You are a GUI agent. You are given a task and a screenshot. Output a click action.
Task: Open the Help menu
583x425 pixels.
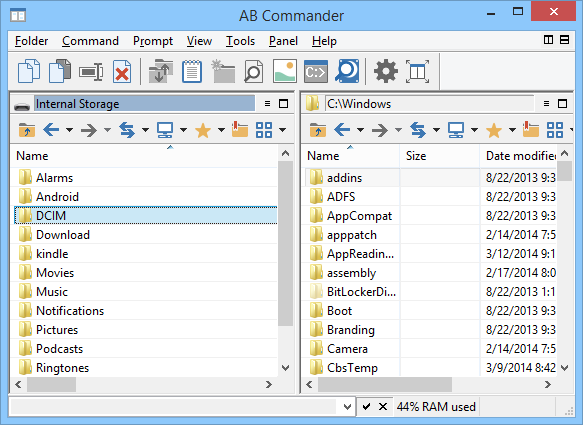(324, 41)
